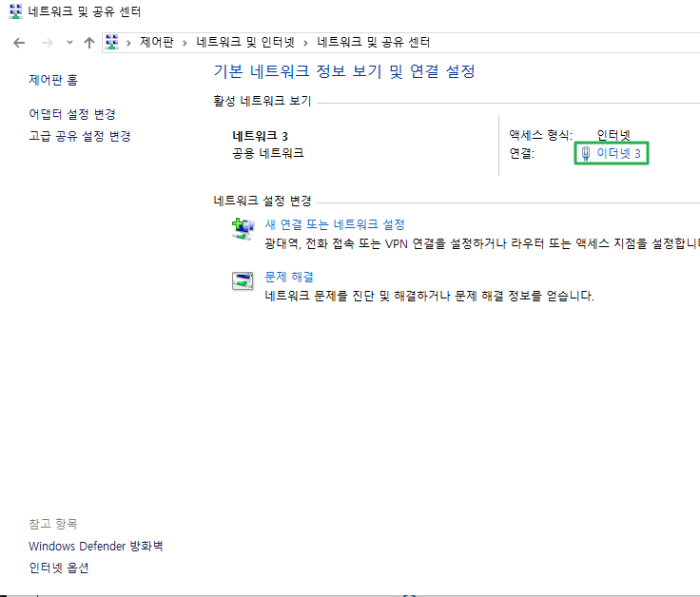Click the 공용 네트워크 text
The width and height of the screenshot is (700, 597).
point(268,153)
